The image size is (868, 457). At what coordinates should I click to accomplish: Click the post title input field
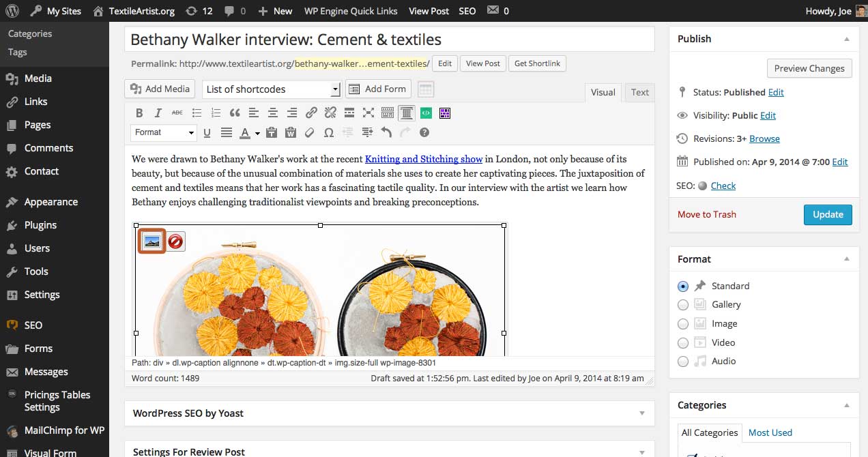click(390, 40)
